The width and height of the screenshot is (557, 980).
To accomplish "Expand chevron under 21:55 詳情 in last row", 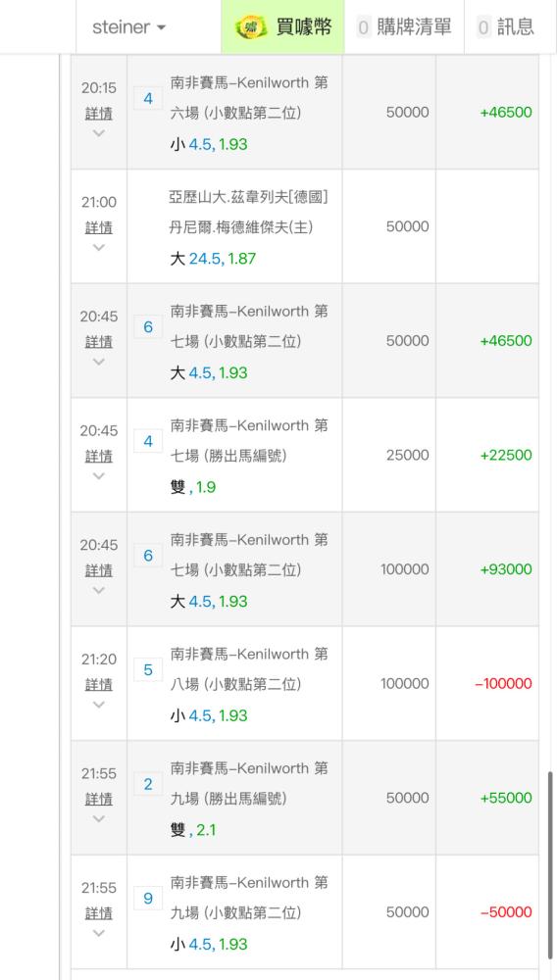I will tap(99, 933).
